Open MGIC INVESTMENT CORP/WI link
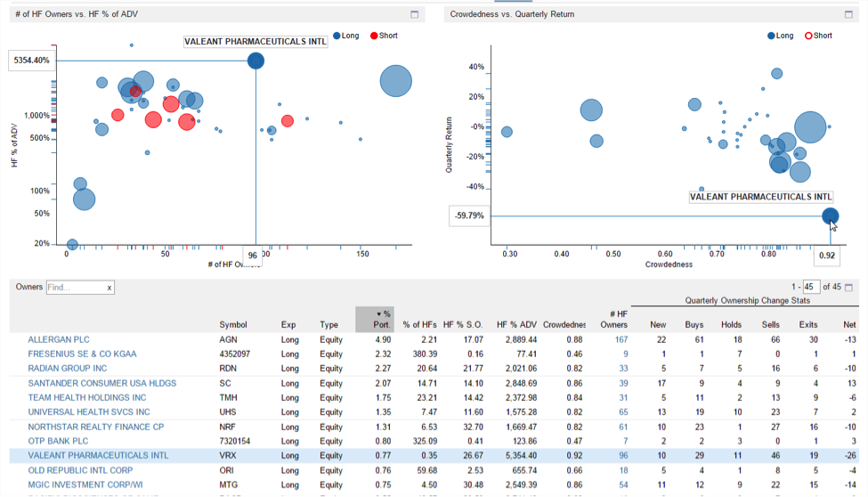 85,485
